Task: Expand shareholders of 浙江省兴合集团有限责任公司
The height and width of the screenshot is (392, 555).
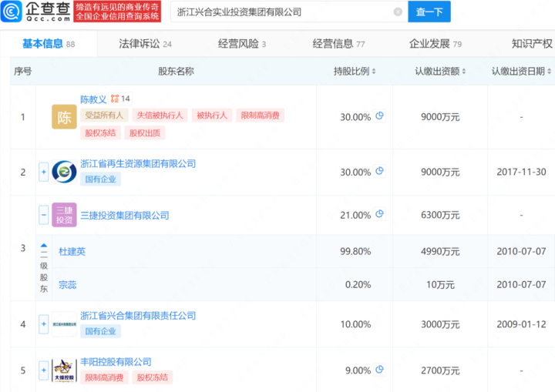Action: [43, 324]
